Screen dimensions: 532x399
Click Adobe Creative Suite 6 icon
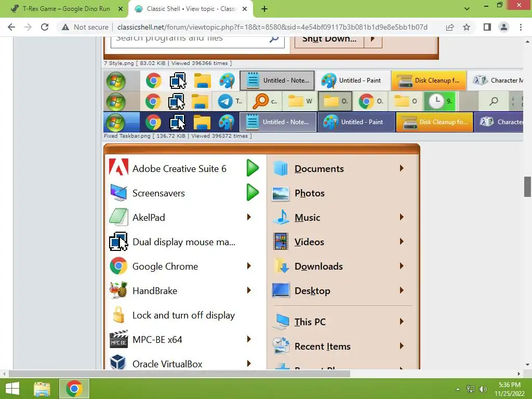tap(118, 168)
